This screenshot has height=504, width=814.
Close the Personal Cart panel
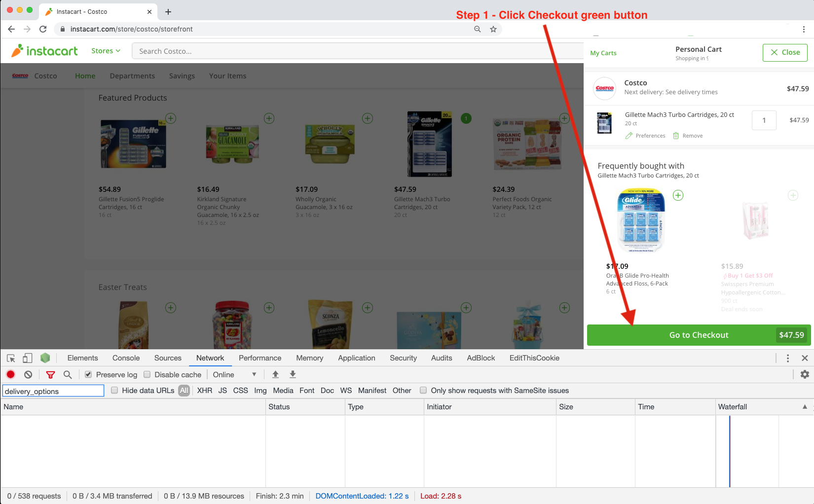pyautogui.click(x=785, y=52)
